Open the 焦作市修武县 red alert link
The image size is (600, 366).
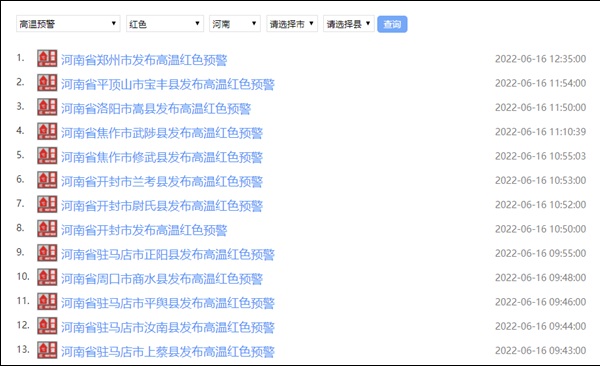(x=162, y=157)
